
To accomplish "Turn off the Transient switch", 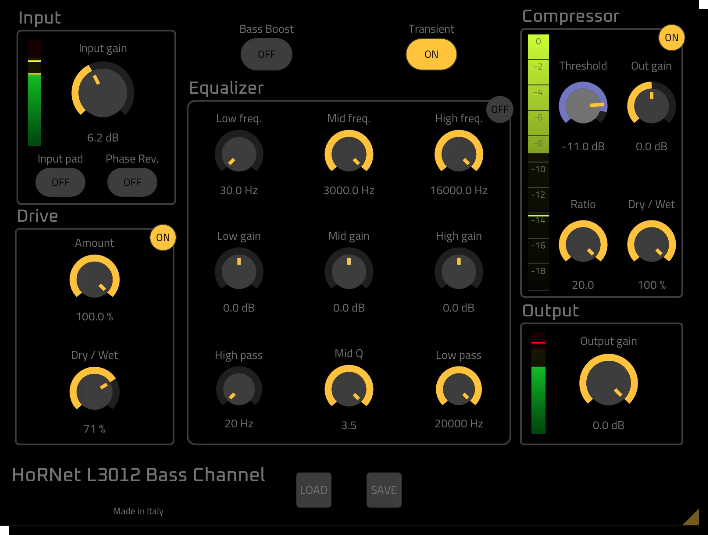I will point(431,54).
